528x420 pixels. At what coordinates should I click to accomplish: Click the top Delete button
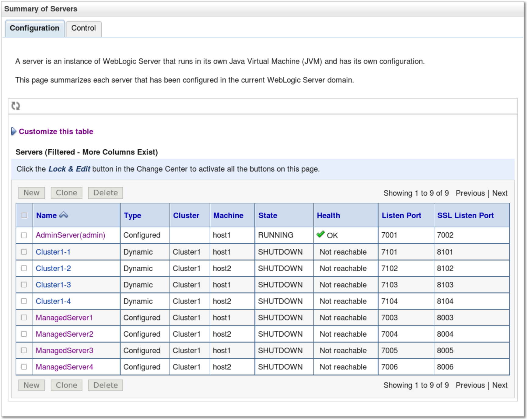(106, 193)
